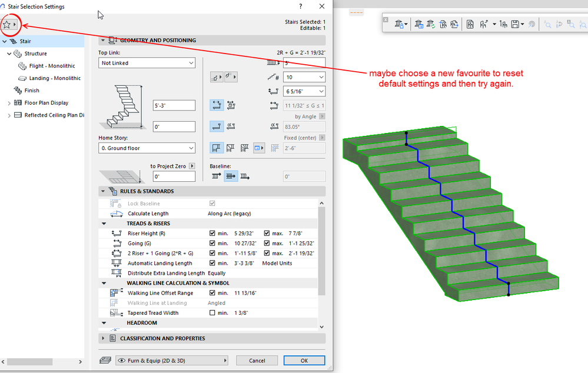The width and height of the screenshot is (588, 373).
Task: Set baseline to left edge icon
Action: click(217, 176)
